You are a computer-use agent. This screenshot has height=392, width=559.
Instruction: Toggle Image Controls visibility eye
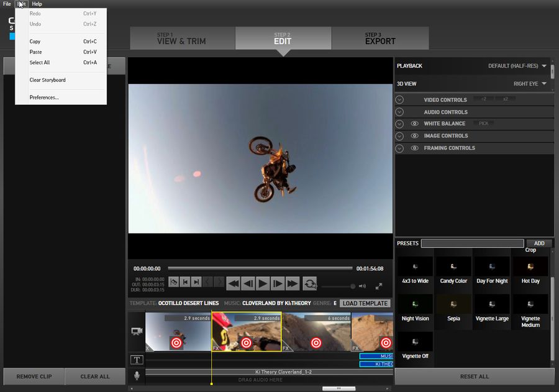(x=414, y=136)
